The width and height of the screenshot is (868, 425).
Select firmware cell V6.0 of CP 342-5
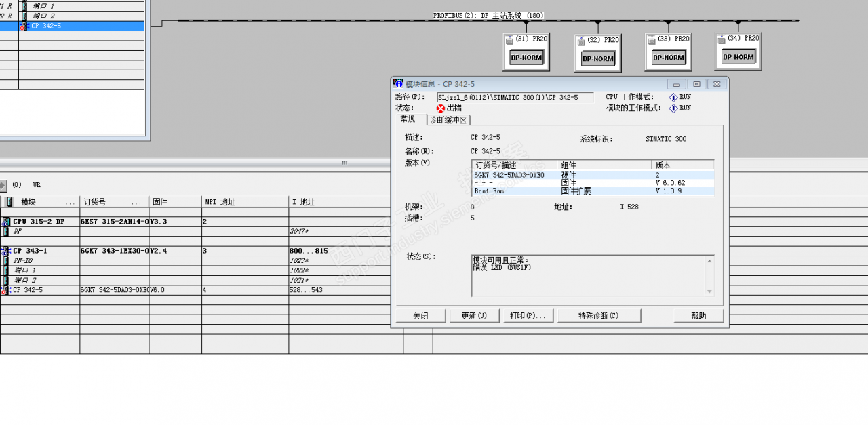[176, 290]
